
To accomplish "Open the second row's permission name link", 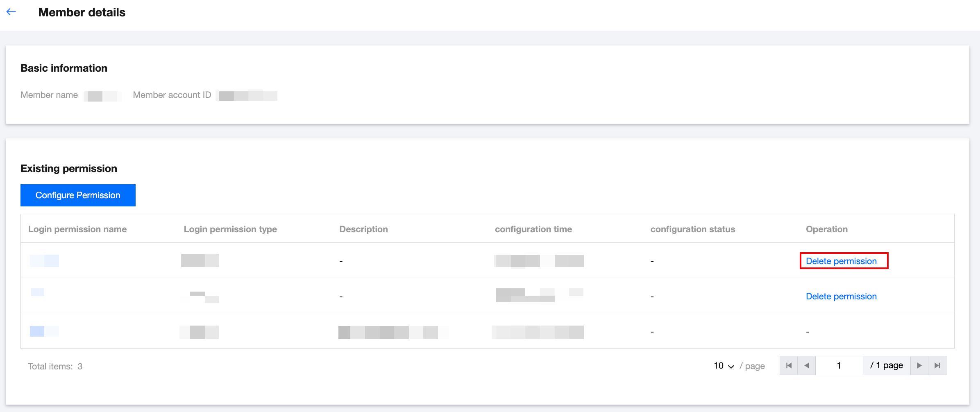I will (38, 292).
